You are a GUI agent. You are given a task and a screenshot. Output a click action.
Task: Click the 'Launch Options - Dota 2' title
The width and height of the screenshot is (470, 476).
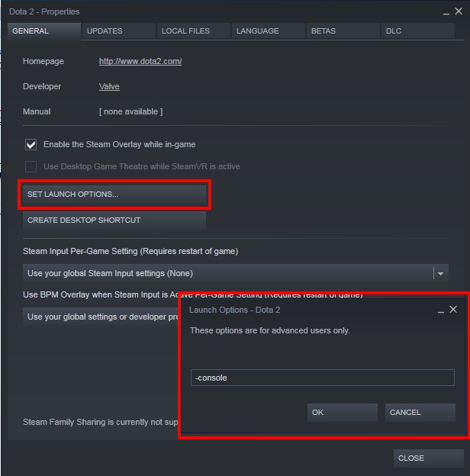tap(235, 310)
